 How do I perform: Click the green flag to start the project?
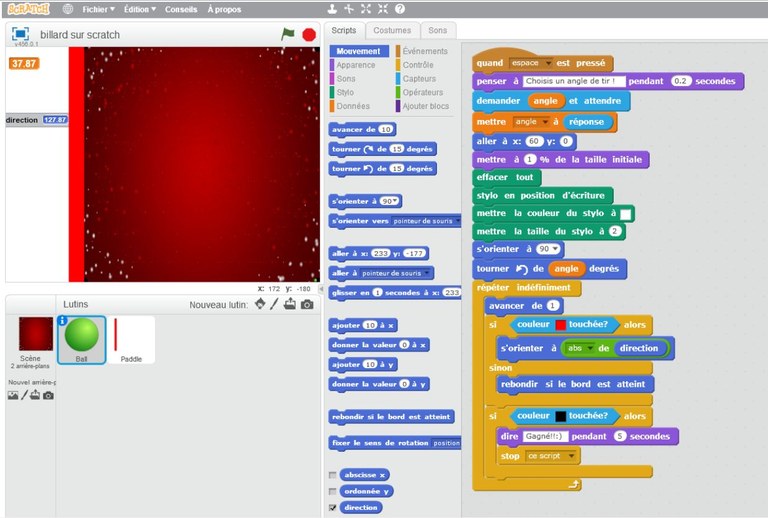click(x=288, y=34)
